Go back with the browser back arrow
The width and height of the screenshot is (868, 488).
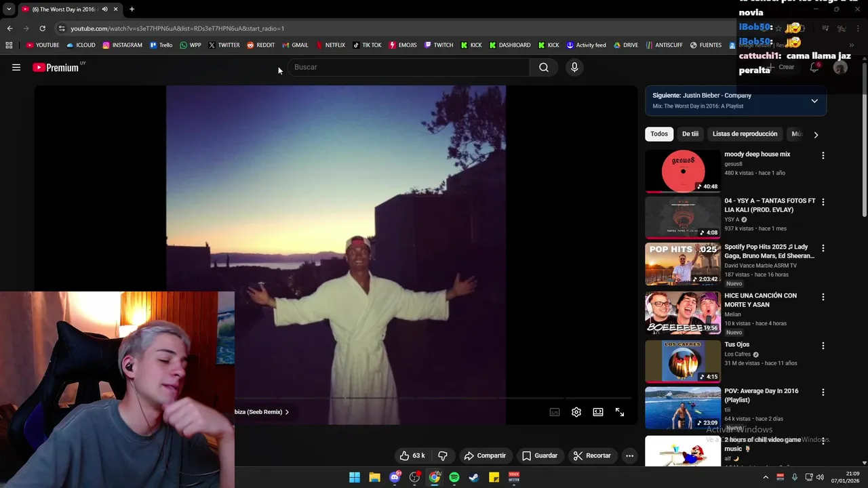[9, 28]
